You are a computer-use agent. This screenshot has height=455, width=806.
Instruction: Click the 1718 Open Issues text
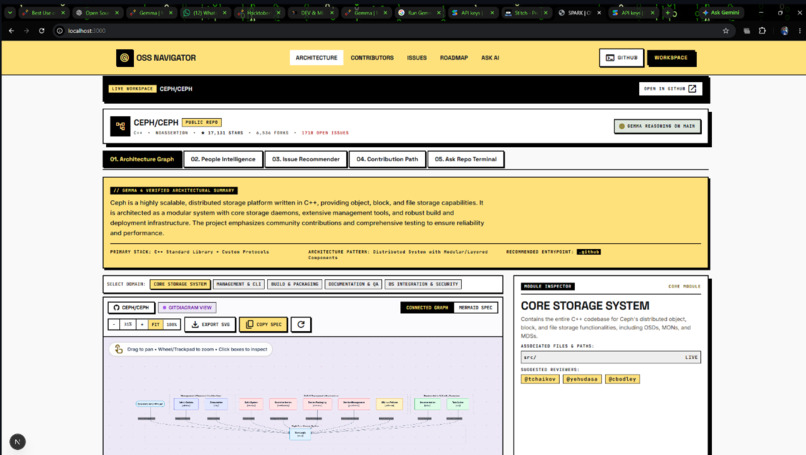pyautogui.click(x=325, y=133)
